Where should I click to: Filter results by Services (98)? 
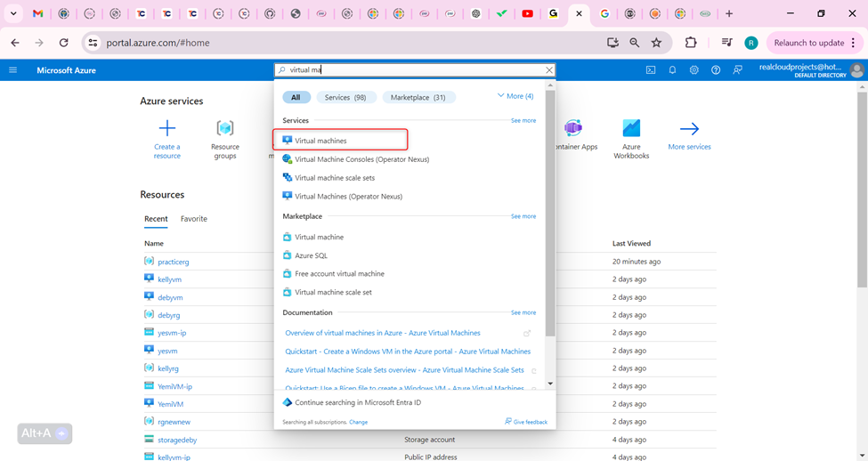[x=345, y=97]
